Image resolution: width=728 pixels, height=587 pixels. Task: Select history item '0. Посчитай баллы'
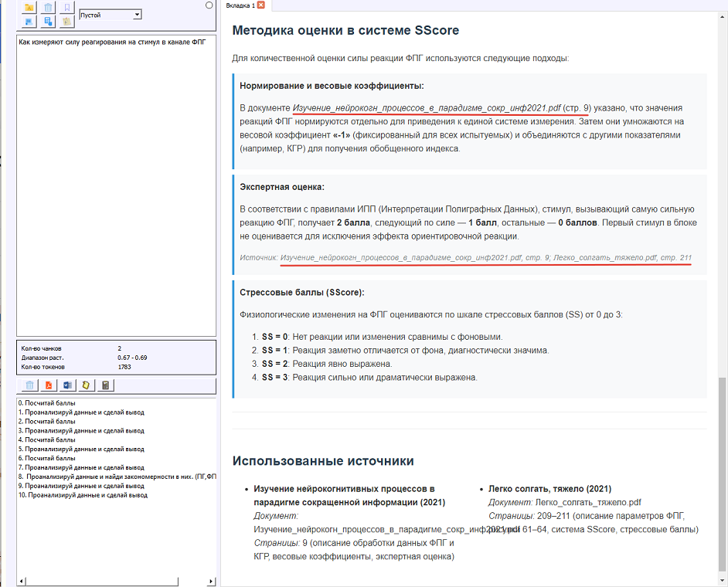click(47, 403)
